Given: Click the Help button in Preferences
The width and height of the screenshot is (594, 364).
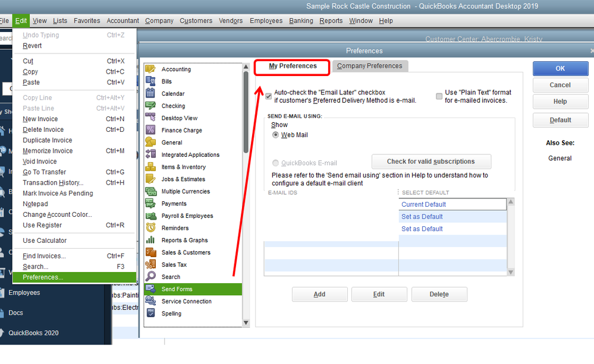Looking at the screenshot, I should [x=560, y=102].
